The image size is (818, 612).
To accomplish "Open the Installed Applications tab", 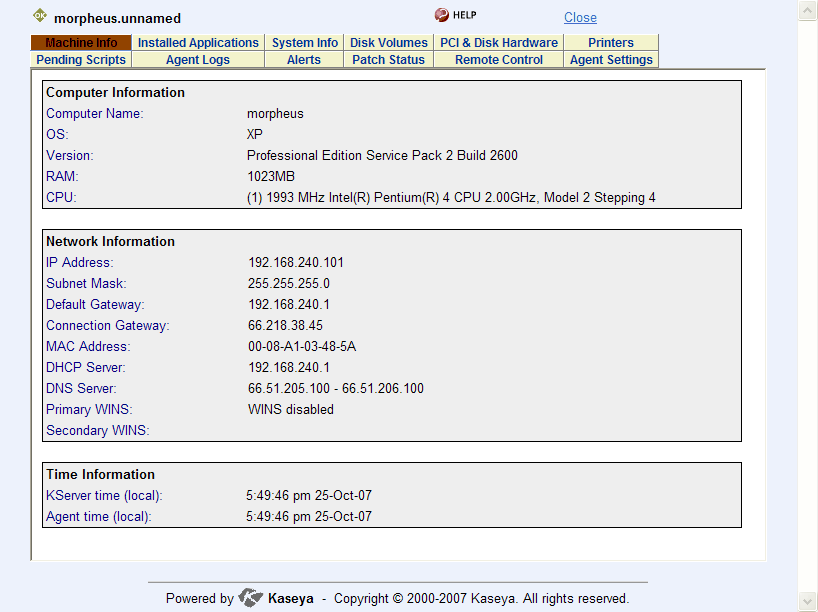I will click(198, 43).
